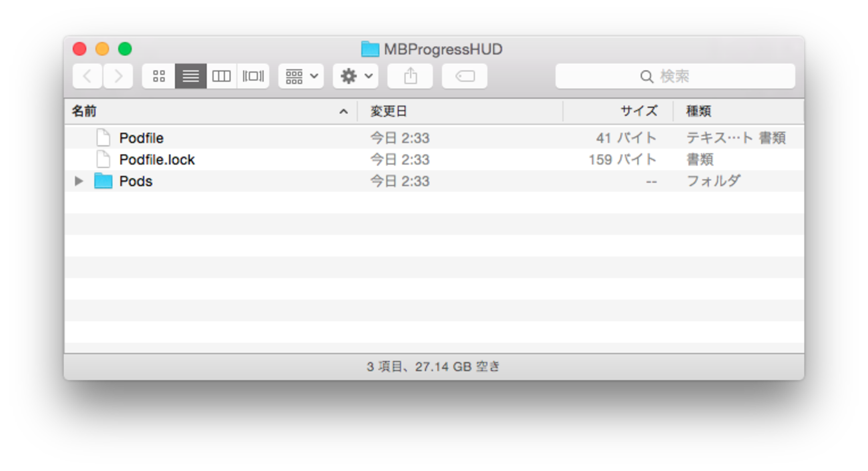Screen dimensions: 868x471
Task: Click the フォルダ kind cell
Action: coord(713,181)
